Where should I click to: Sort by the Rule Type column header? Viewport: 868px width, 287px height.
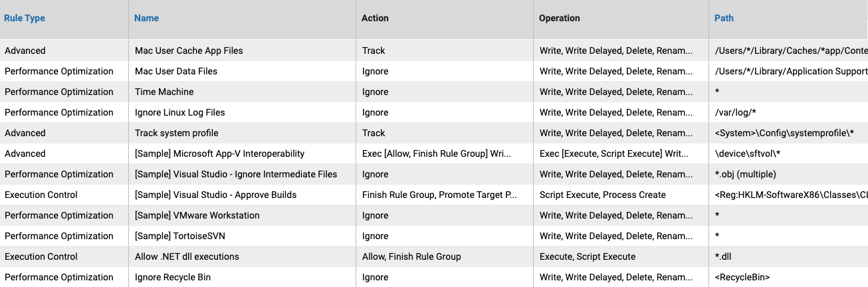point(25,19)
